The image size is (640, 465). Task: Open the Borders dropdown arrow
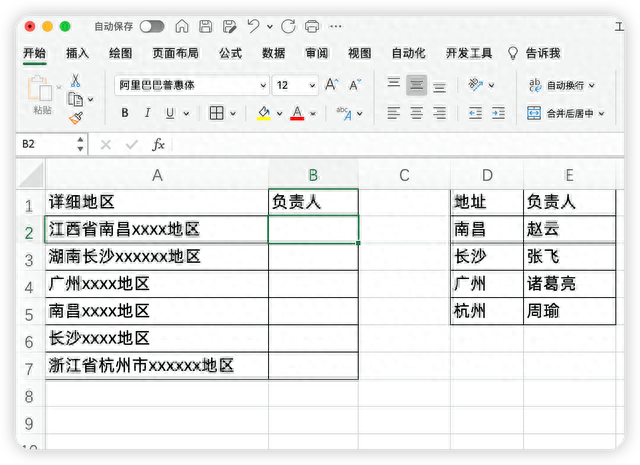point(233,113)
